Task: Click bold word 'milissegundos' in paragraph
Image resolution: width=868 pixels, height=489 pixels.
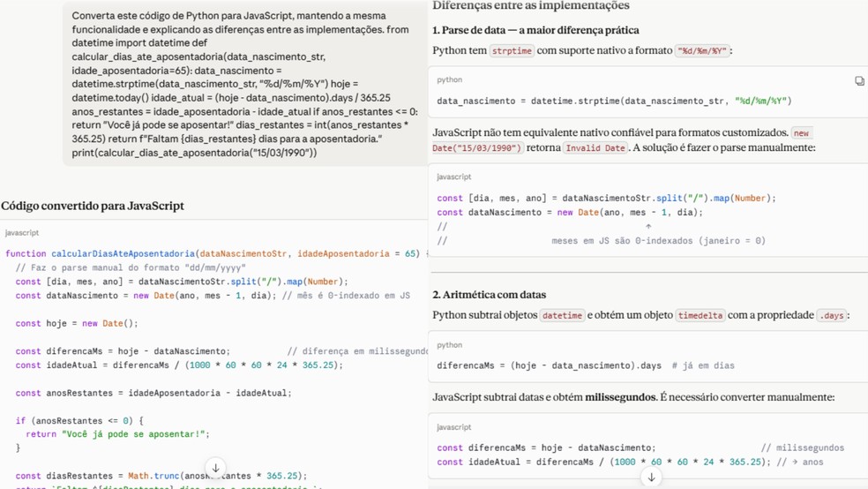Action: 620,397
